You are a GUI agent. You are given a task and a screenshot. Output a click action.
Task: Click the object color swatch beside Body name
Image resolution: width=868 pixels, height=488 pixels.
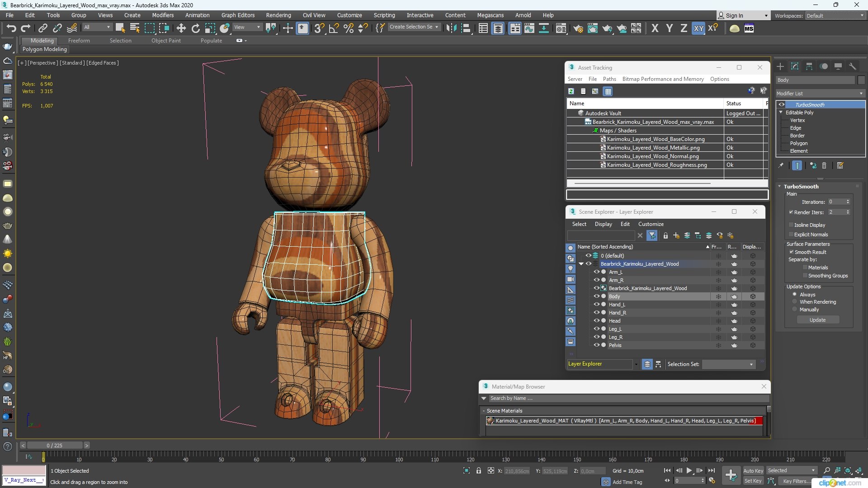tap(861, 80)
